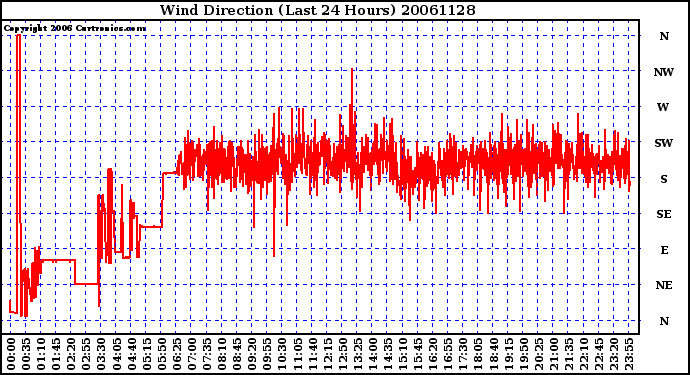Click the '00:00' time axis label
This screenshot has height=375, width=690.
pos(11,355)
